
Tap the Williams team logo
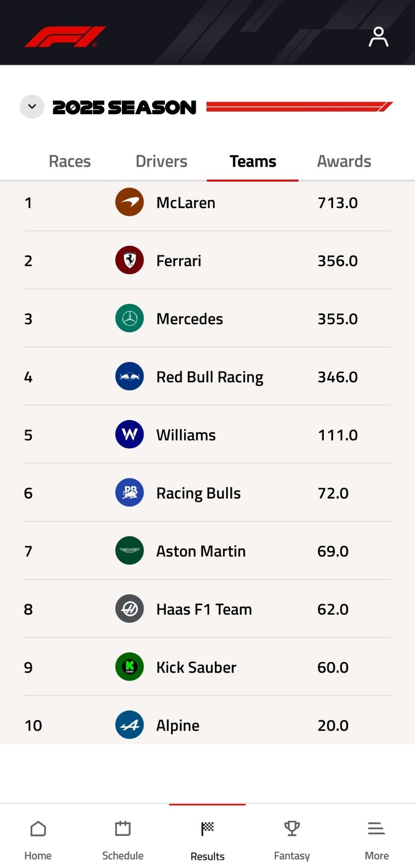[x=130, y=434]
